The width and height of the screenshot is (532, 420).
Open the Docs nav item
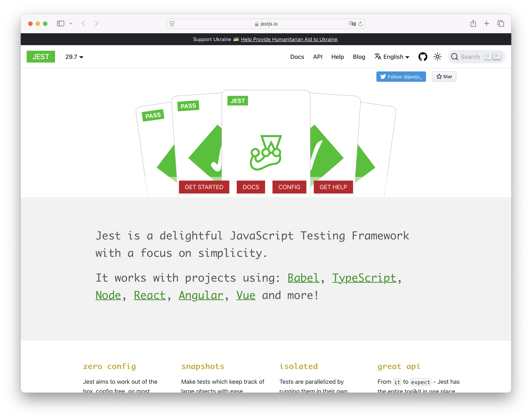click(297, 57)
